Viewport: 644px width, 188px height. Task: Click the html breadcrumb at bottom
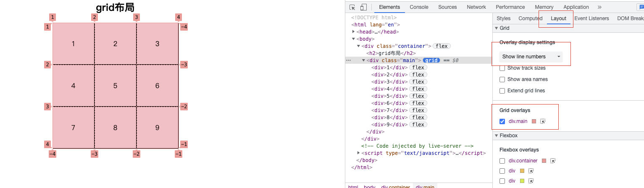tap(353, 186)
